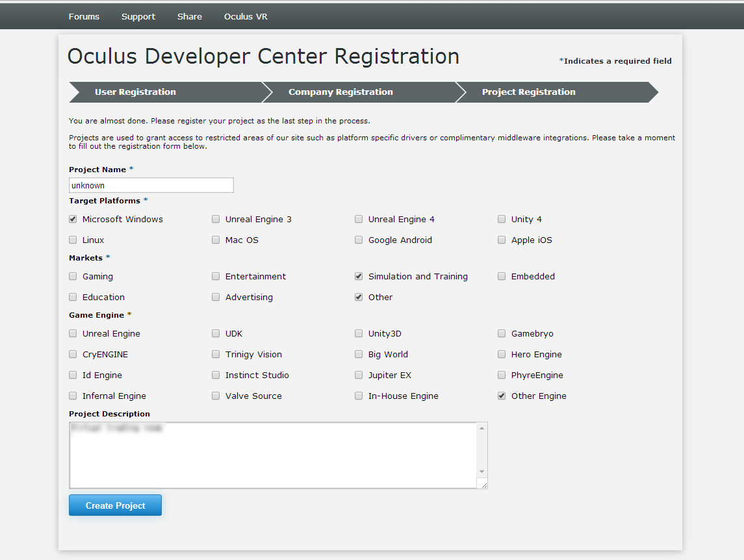Check Big World game engine
Image resolution: width=744 pixels, height=560 pixels.
tap(359, 355)
